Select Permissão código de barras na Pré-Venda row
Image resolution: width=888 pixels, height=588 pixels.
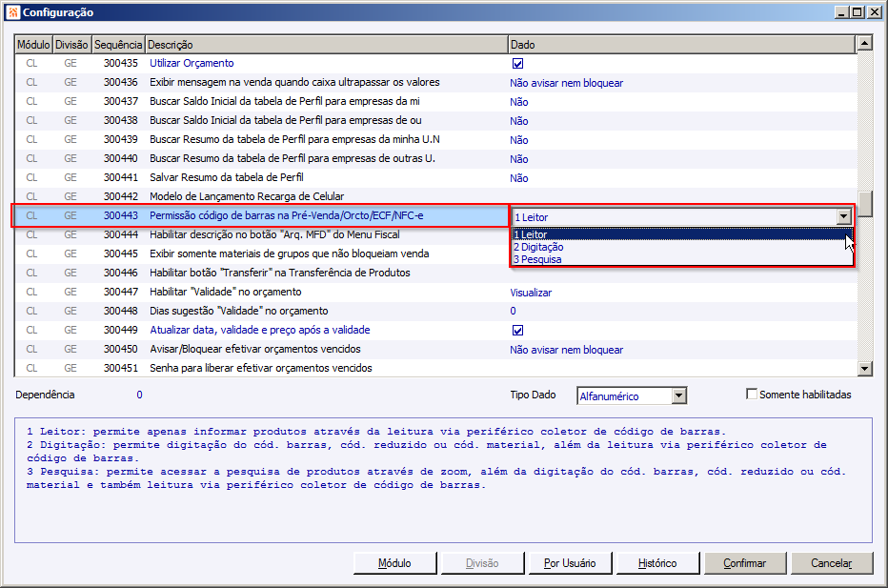[x=260, y=215]
